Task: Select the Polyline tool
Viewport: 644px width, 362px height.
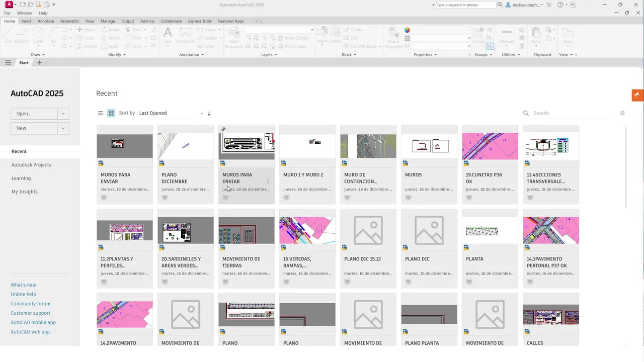Action: [22, 35]
